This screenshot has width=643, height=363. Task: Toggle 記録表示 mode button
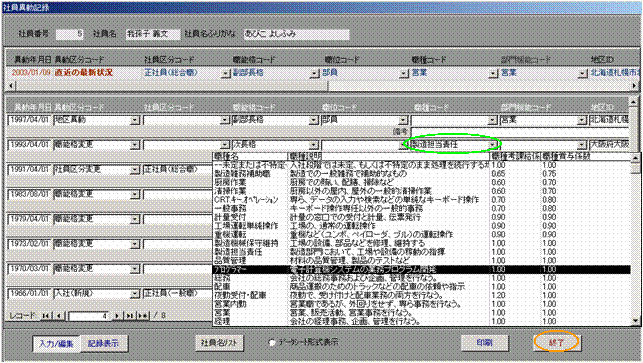pos(103,343)
